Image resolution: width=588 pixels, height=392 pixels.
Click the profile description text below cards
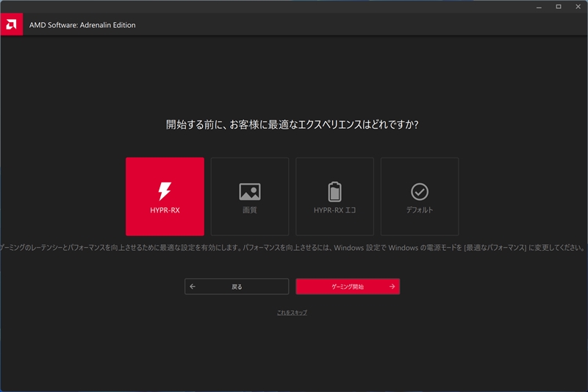pyautogui.click(x=292, y=248)
